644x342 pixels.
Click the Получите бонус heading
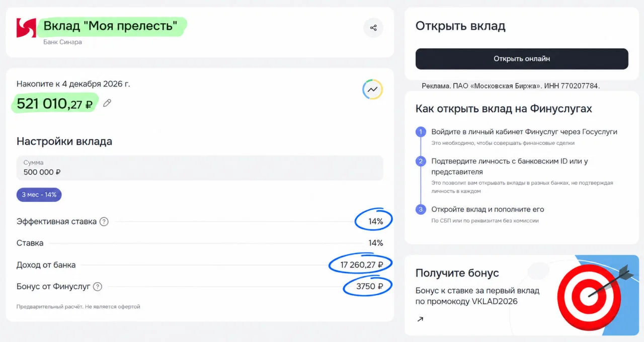point(457,273)
